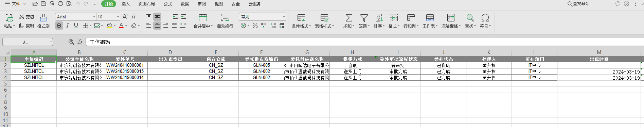644x127 pixels.
Task: Toggle underline formatting
Action: point(76,26)
